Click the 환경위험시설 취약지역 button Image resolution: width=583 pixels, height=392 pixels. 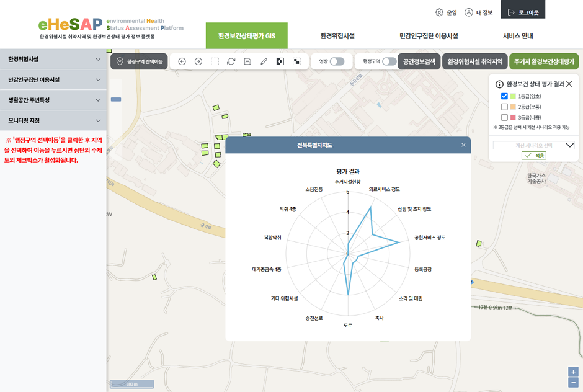[475, 61]
